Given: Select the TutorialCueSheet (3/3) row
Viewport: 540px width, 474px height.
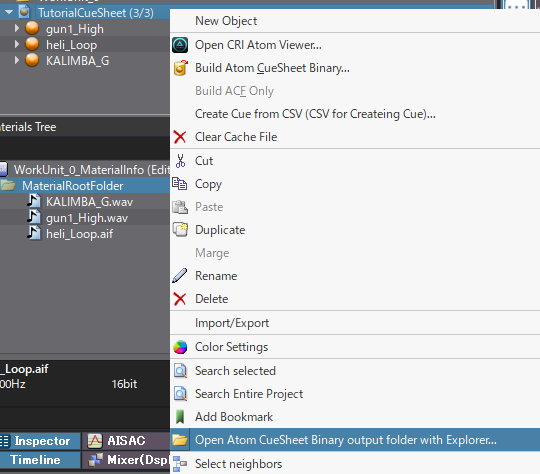Looking at the screenshot, I should click(x=85, y=13).
